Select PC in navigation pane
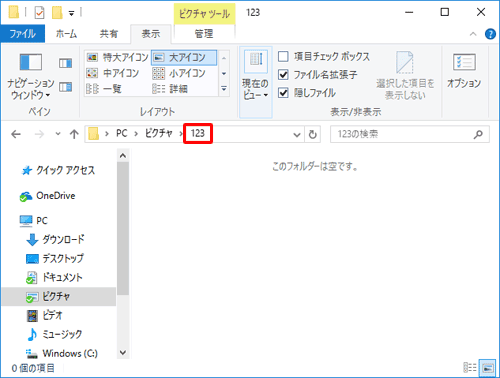This screenshot has height=378, width=500. pyautogui.click(x=33, y=221)
